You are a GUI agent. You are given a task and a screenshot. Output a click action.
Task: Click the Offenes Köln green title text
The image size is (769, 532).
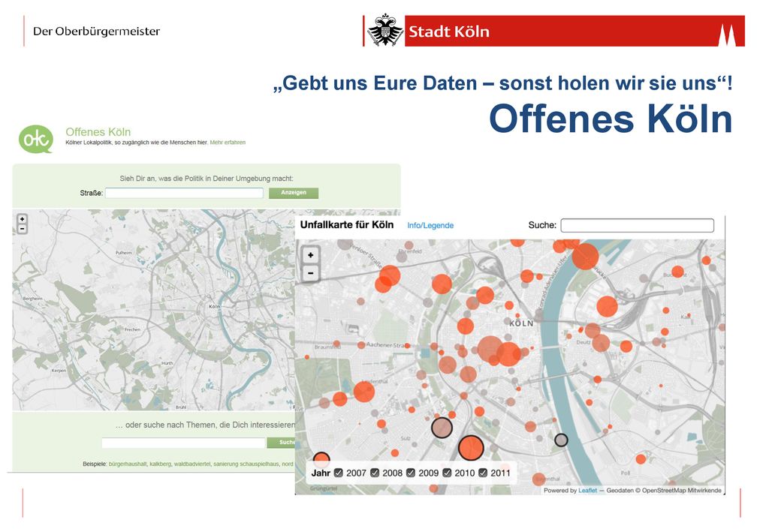[x=98, y=132]
